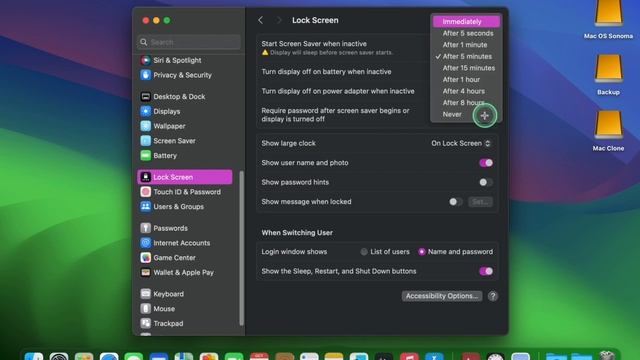Click into the Search field
This screenshot has height=360, width=640.
189,42
